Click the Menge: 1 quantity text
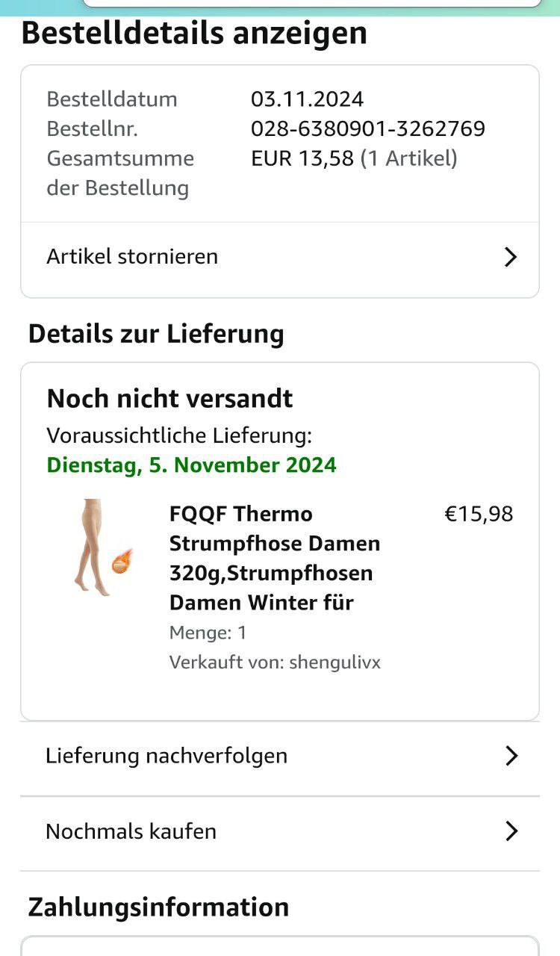 click(208, 633)
